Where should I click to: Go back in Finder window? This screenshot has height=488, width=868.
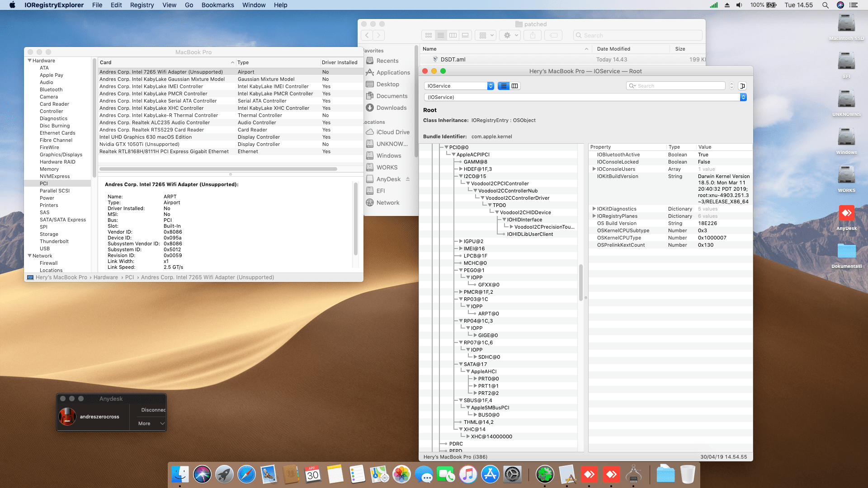(x=367, y=35)
